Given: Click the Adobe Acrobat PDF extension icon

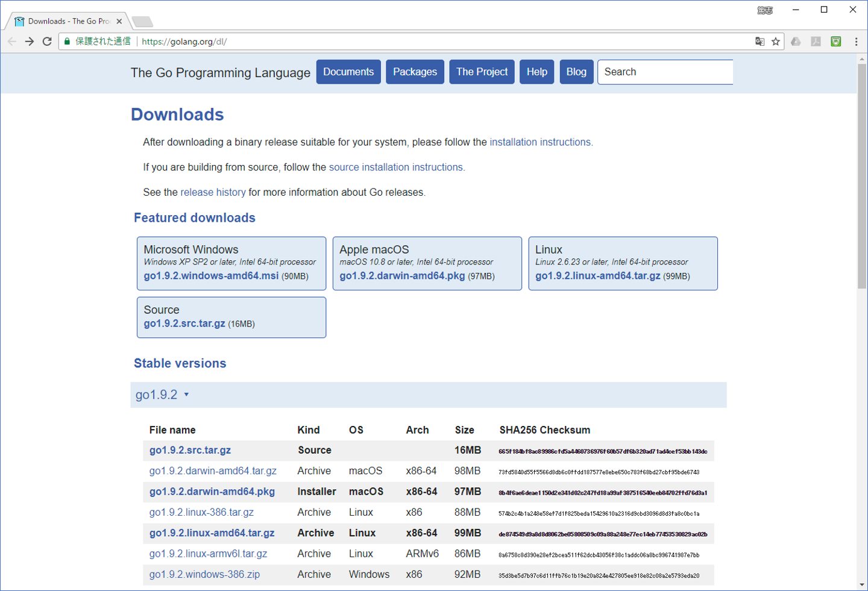Looking at the screenshot, I should pyautogui.click(x=816, y=42).
